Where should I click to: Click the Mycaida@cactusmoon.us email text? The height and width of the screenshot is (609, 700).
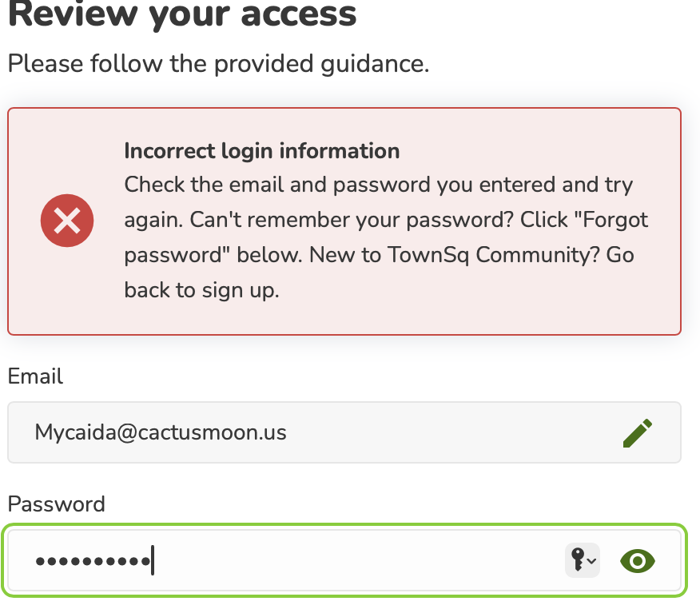(161, 432)
